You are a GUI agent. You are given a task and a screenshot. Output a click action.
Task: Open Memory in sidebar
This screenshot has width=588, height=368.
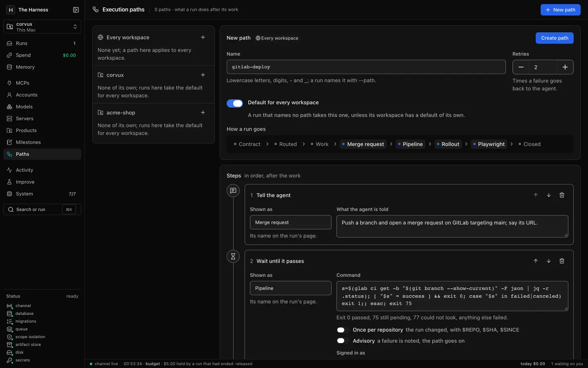(x=42, y=67)
